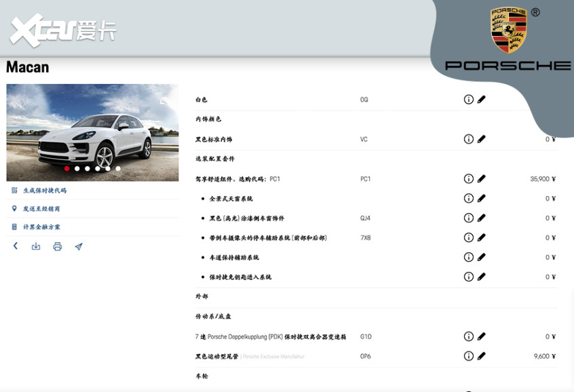
Task: Click the 发送至经销商 link
Action: (41, 209)
